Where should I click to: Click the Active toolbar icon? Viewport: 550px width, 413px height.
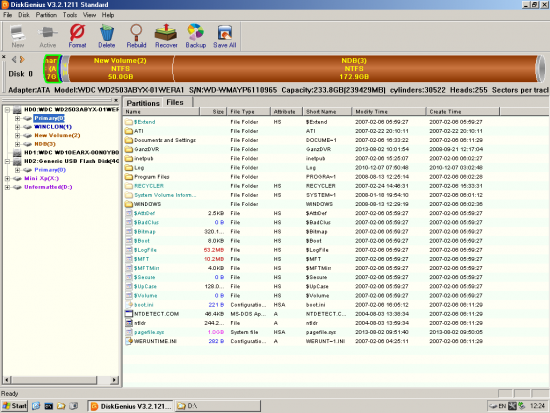click(48, 36)
